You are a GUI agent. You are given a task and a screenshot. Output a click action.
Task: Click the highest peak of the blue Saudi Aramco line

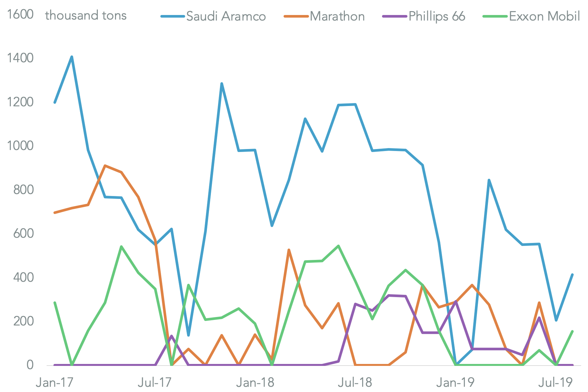tap(72, 57)
